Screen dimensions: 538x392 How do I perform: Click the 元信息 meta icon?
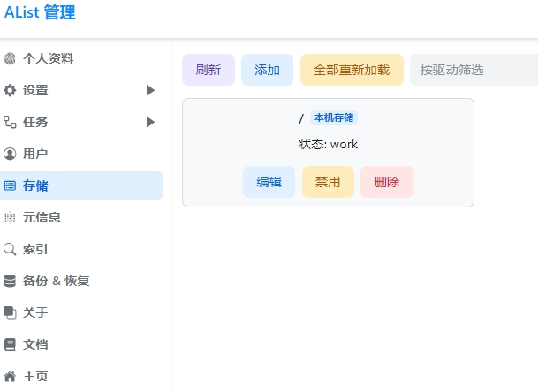tap(10, 217)
